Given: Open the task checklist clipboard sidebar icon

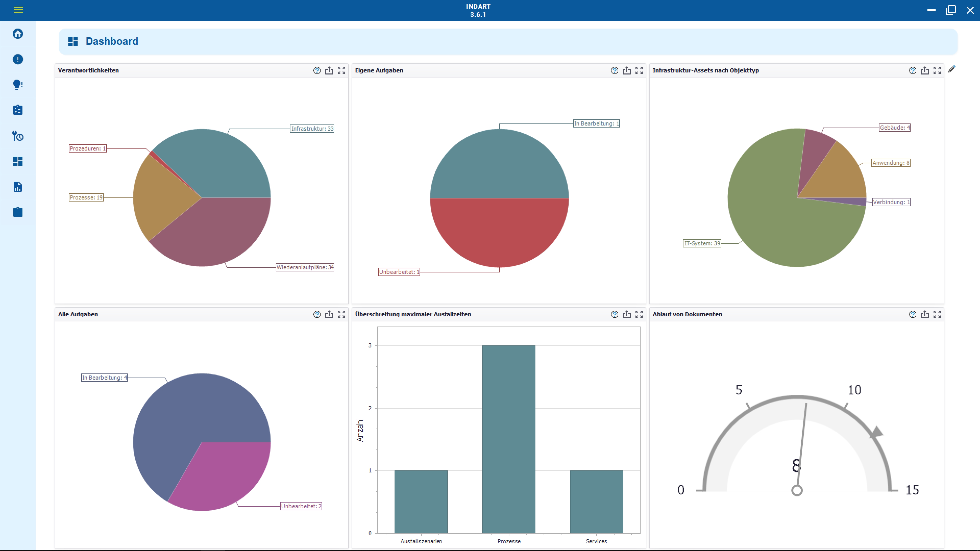Looking at the screenshot, I should point(18,110).
